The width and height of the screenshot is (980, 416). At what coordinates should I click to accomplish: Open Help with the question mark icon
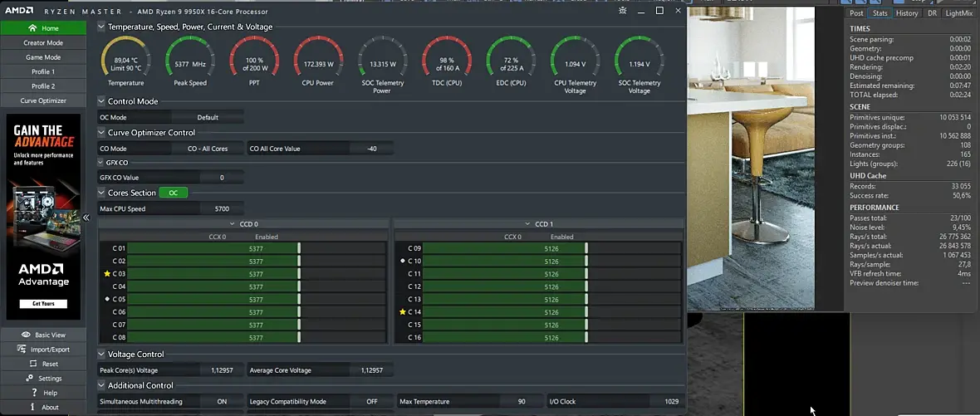35,393
